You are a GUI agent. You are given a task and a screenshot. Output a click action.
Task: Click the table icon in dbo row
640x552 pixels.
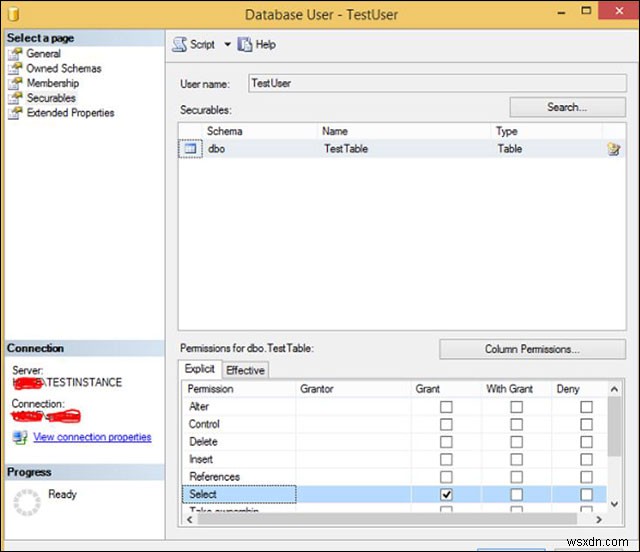(x=191, y=149)
